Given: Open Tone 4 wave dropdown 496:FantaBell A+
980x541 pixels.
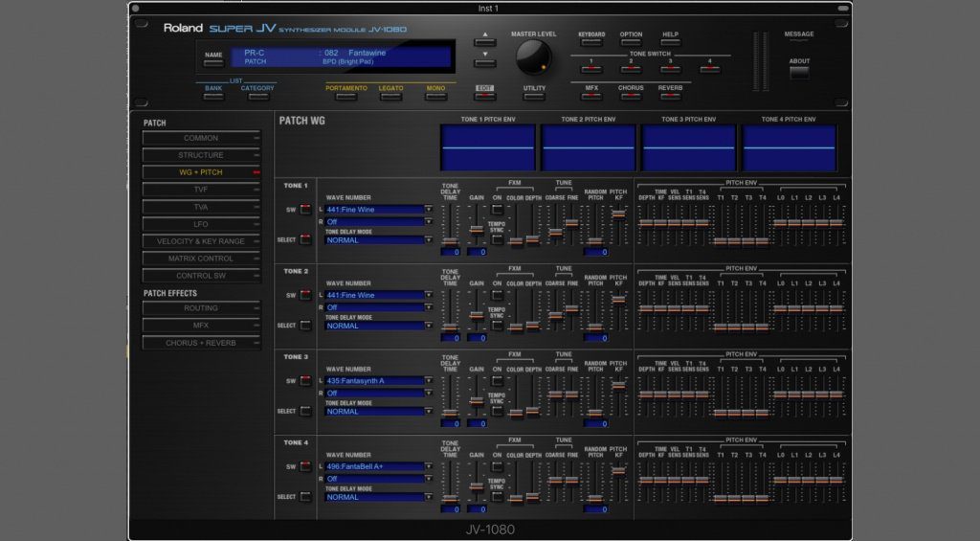Looking at the screenshot, I should tap(379, 466).
